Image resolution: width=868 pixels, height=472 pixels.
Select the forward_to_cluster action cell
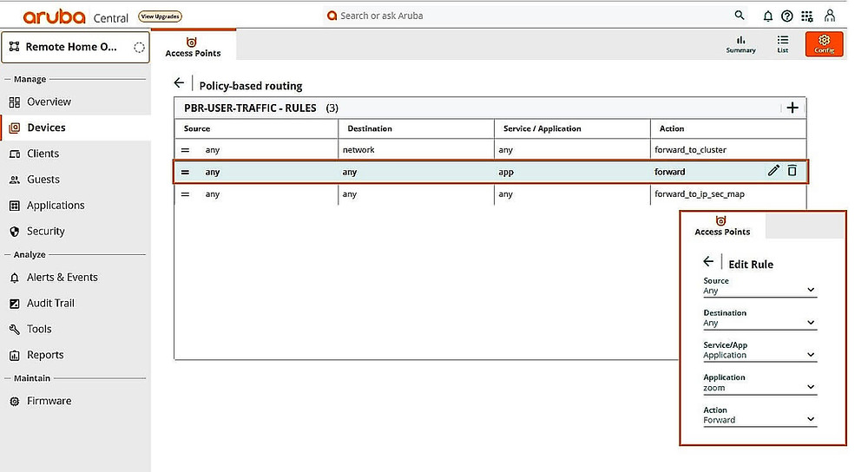690,150
